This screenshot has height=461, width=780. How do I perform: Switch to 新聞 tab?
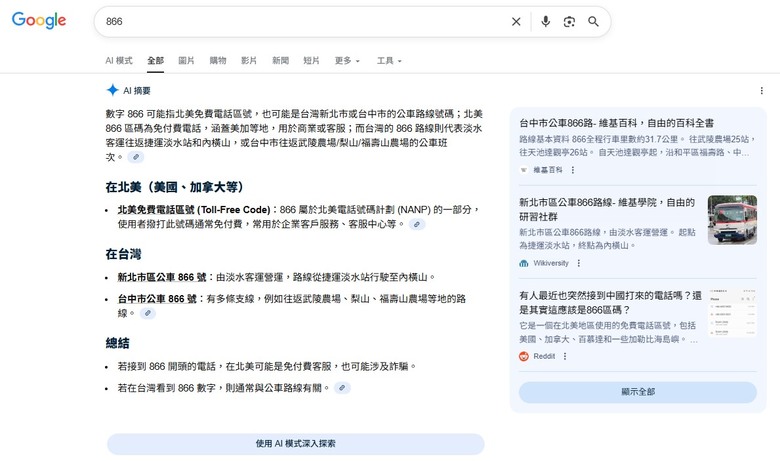click(x=281, y=61)
